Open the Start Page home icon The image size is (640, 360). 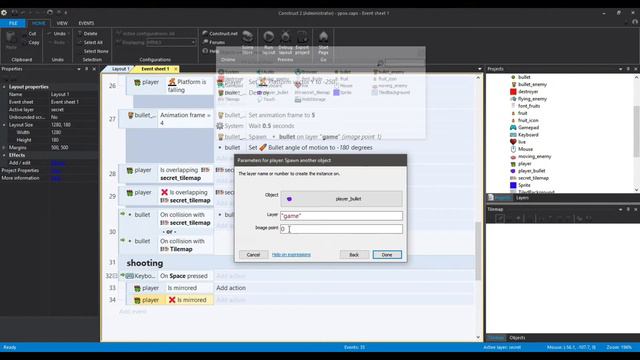coord(323,37)
